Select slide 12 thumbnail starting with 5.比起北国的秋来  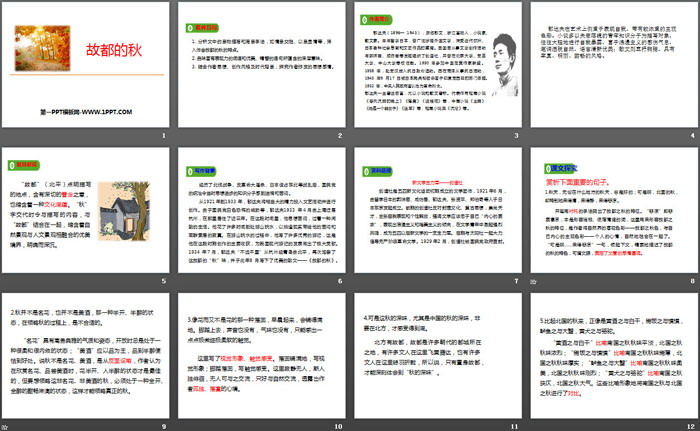pos(614,356)
